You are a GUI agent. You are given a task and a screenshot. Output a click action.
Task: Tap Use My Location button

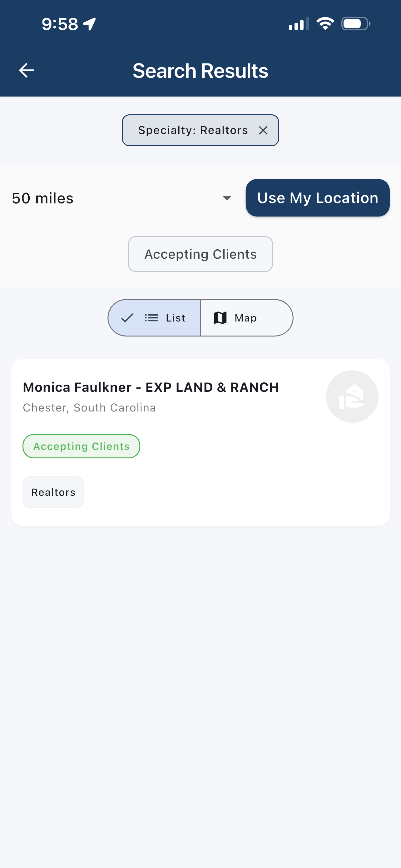point(318,198)
